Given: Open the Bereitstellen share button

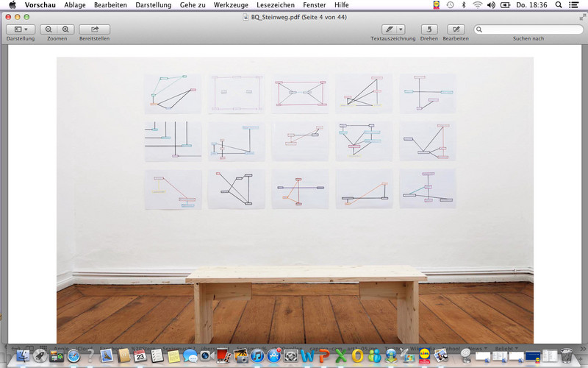Looking at the screenshot, I should [95, 29].
